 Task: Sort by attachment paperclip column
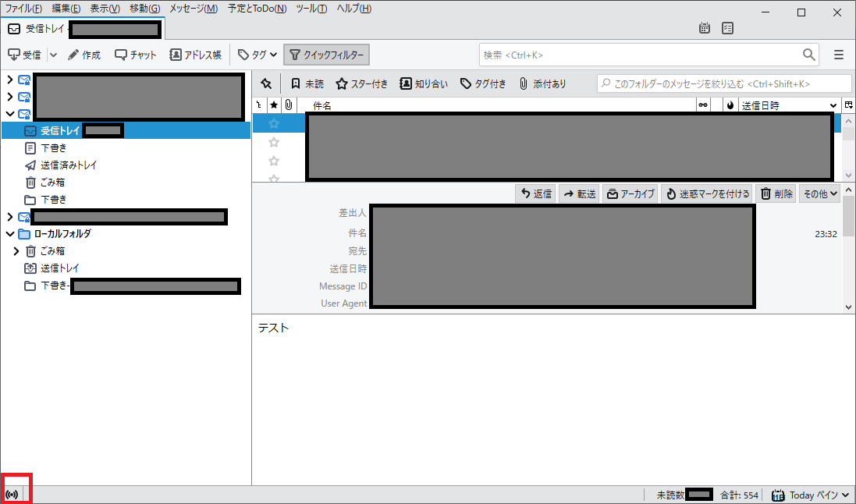(x=288, y=105)
